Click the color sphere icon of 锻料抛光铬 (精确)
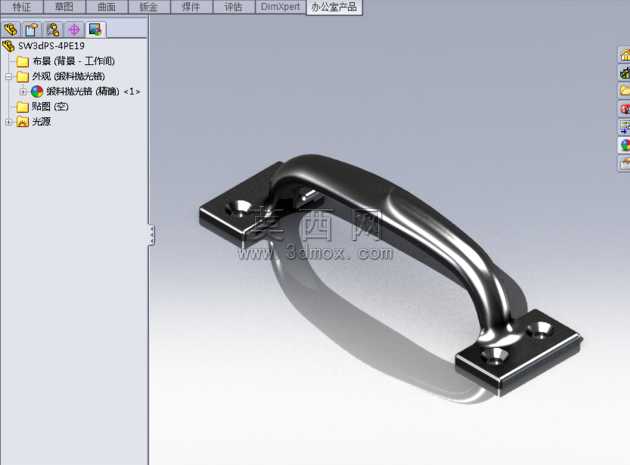630x465 pixels. tap(37, 92)
